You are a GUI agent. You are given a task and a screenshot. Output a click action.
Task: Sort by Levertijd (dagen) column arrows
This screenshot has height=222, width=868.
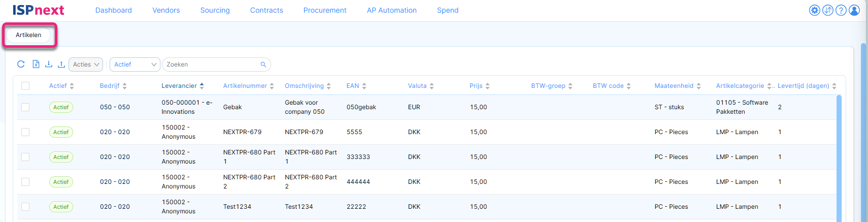(x=834, y=86)
